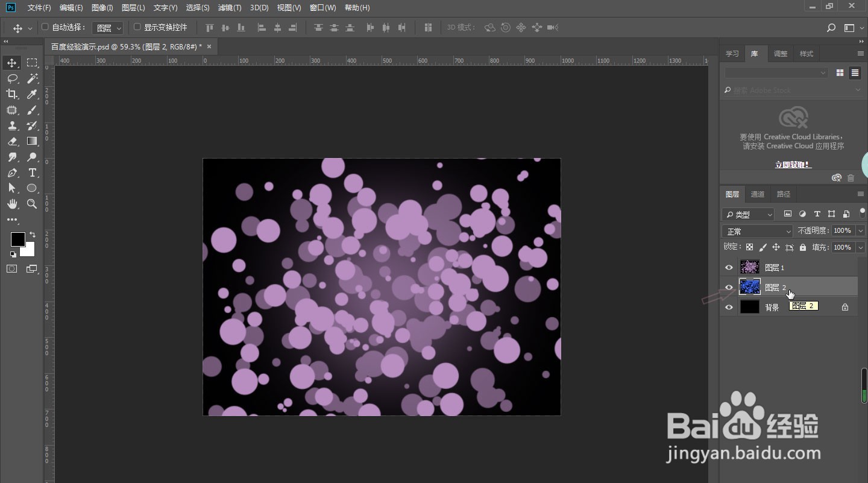Open the 图层 auto-select target dropdown

click(x=108, y=28)
